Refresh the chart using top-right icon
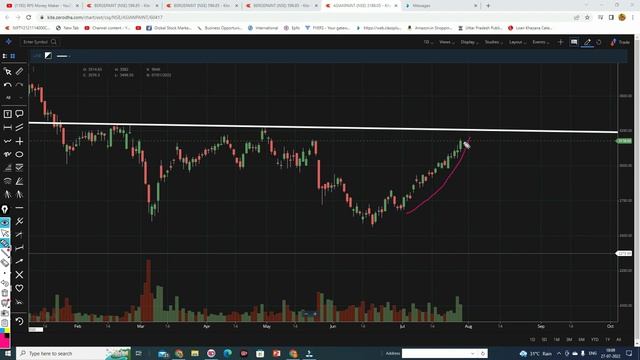This screenshot has height=360, width=640. [x=599, y=42]
